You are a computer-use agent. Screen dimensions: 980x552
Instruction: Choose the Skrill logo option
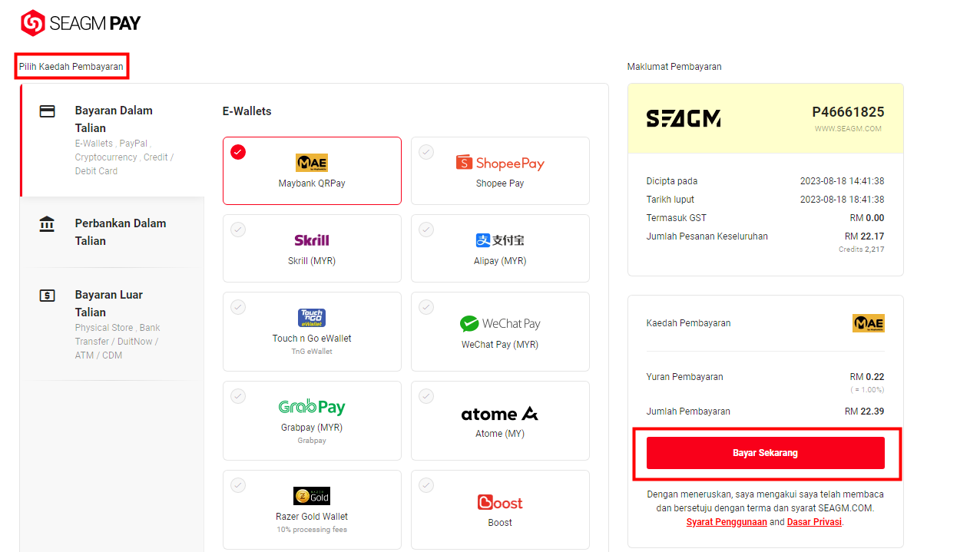point(312,240)
